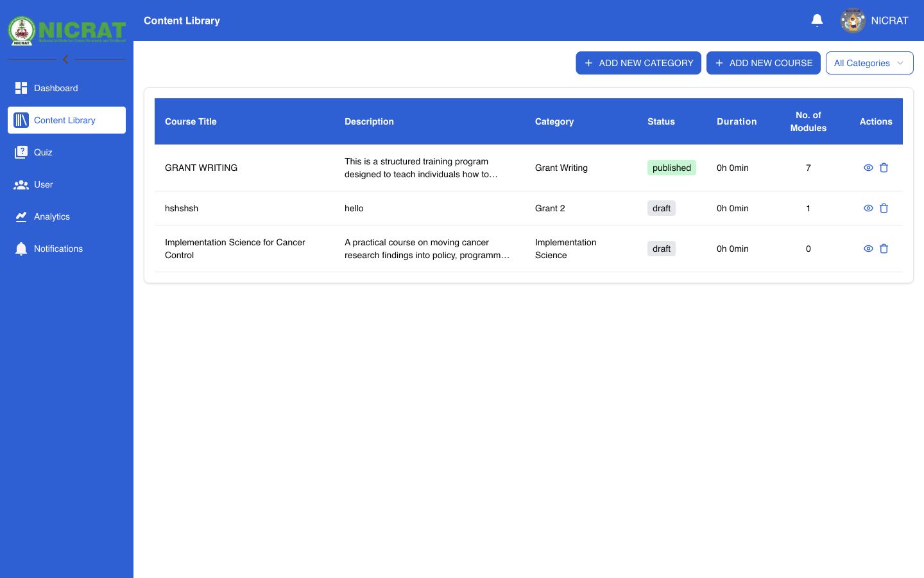Click the draft badge in the hshshsh row

pos(662,208)
